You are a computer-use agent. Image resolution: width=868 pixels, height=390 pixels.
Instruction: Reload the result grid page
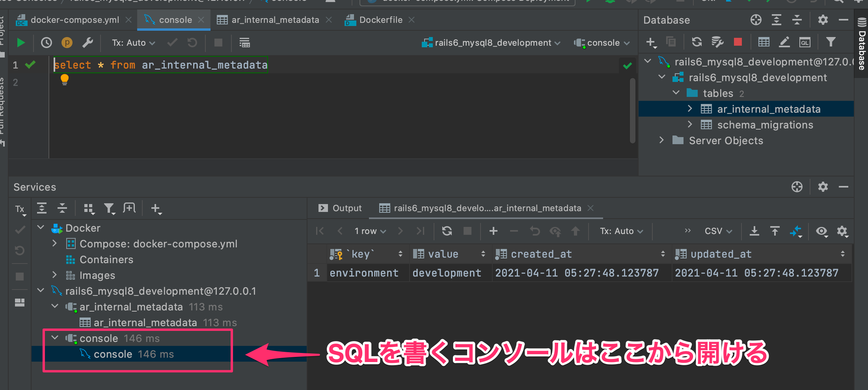447,231
